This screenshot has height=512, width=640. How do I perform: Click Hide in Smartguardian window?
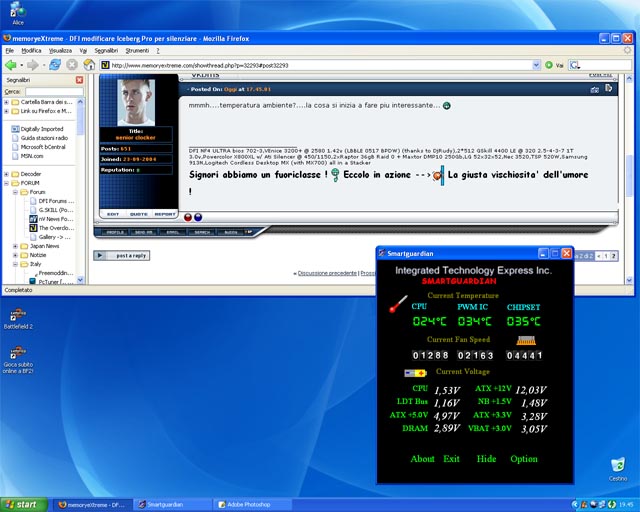click(487, 459)
